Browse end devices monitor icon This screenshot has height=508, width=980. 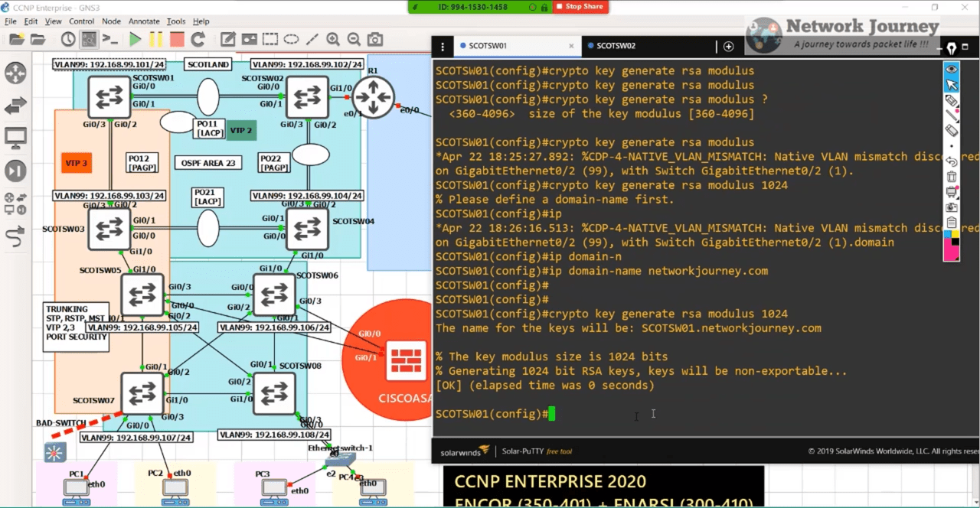coord(15,138)
